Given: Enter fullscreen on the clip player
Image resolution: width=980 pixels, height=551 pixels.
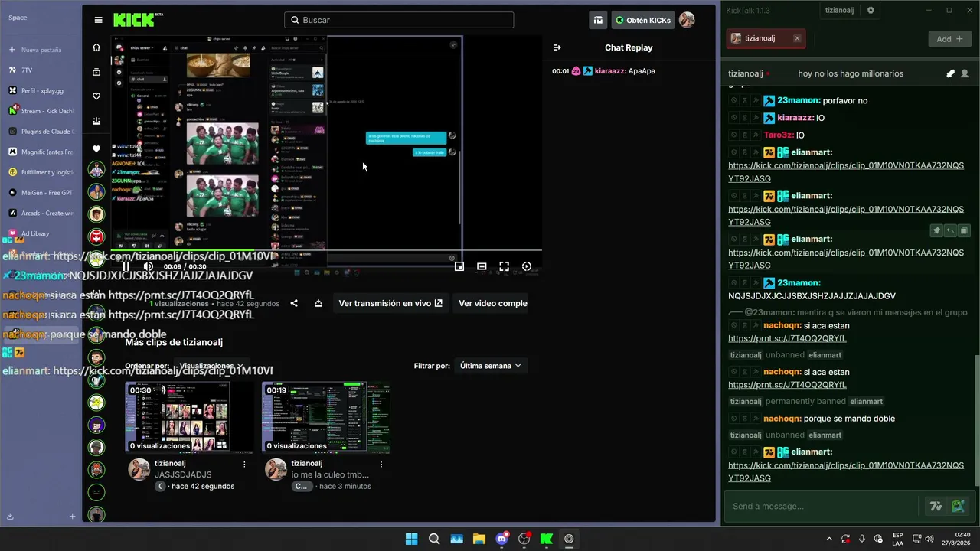Looking at the screenshot, I should click(504, 266).
